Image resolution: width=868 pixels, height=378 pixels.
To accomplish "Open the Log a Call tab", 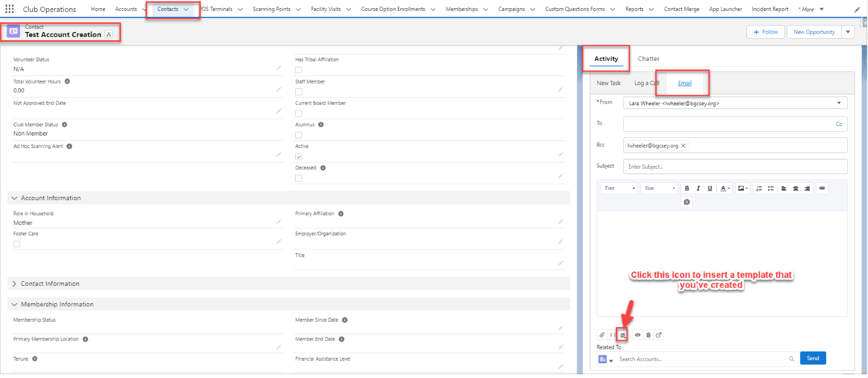I will click(x=646, y=83).
